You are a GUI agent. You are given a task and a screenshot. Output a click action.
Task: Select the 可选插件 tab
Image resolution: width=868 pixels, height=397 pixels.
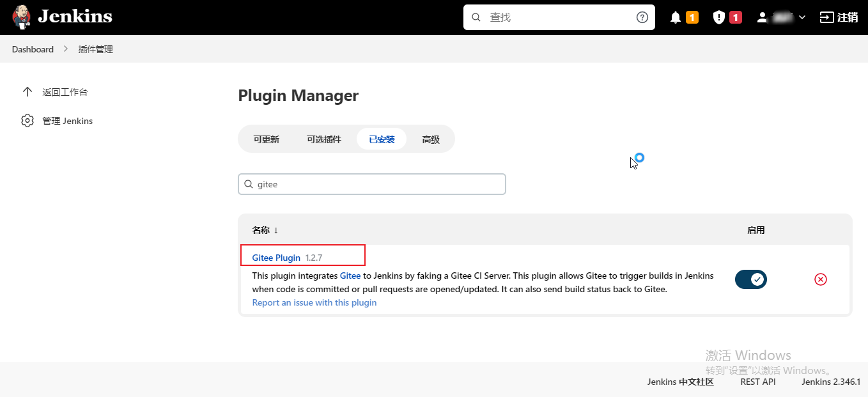click(324, 139)
